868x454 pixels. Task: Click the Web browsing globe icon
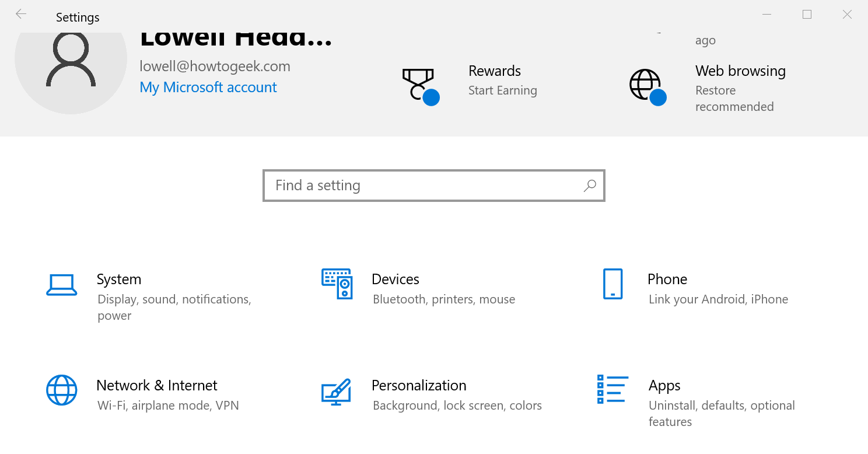coord(645,85)
